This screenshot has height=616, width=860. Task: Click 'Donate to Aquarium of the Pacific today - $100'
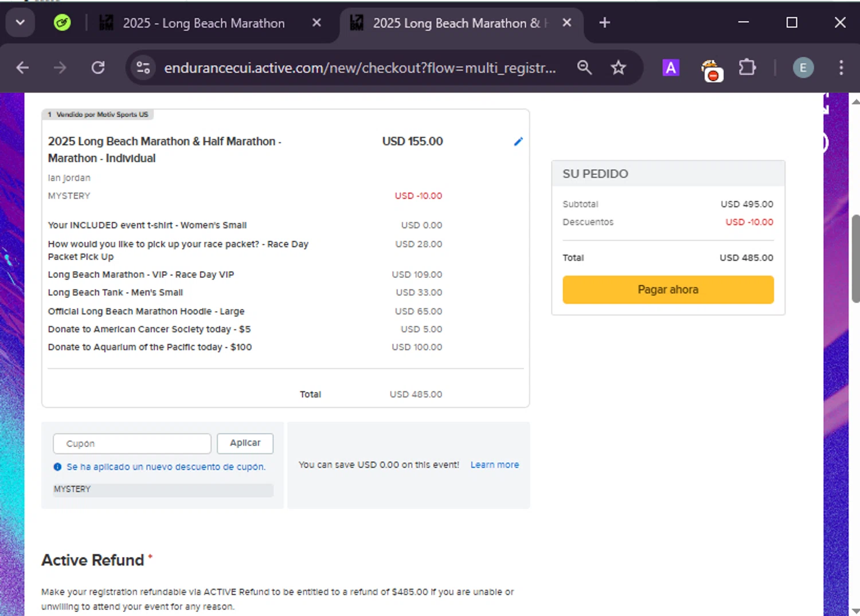pos(150,347)
